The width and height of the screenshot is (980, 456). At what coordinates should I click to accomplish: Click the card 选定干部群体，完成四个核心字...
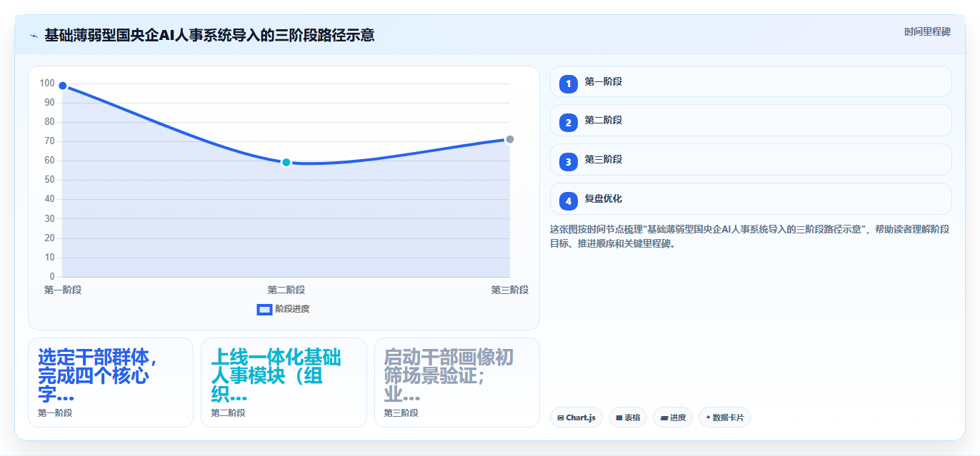click(111, 382)
